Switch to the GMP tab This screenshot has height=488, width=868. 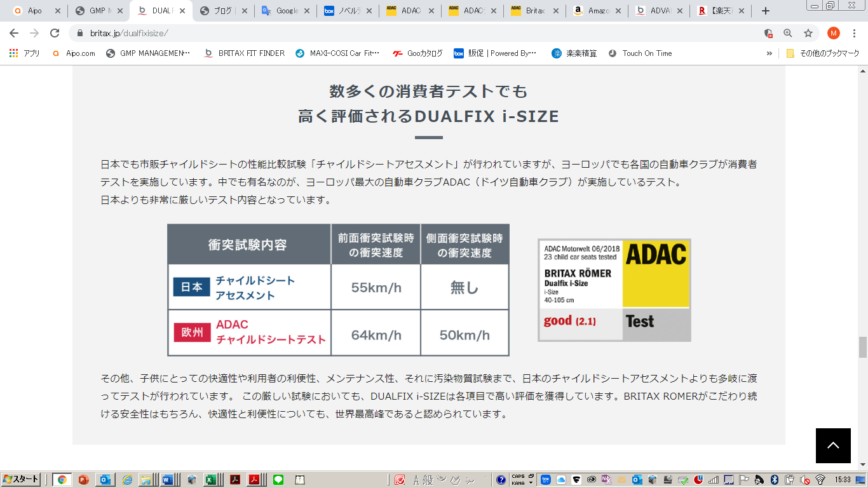98,11
